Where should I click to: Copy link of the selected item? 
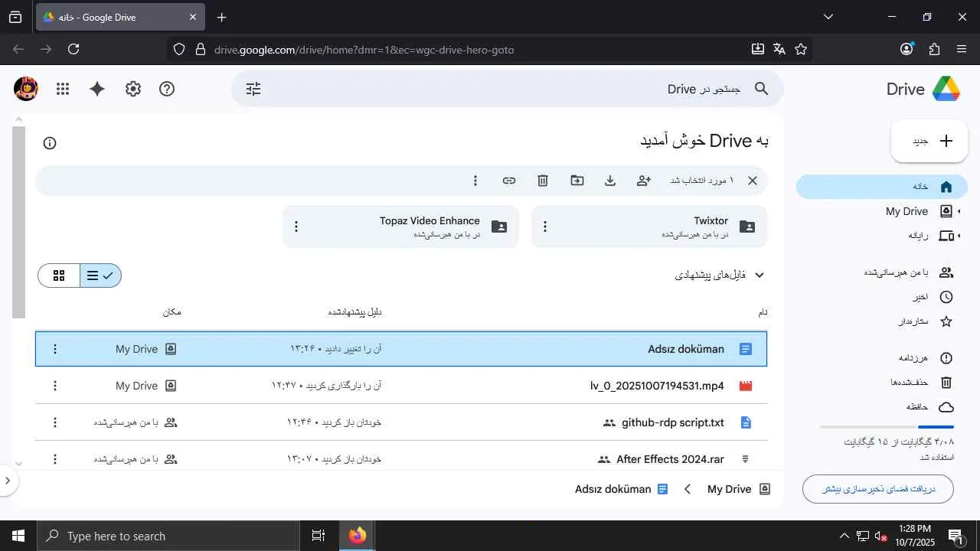[x=509, y=181]
